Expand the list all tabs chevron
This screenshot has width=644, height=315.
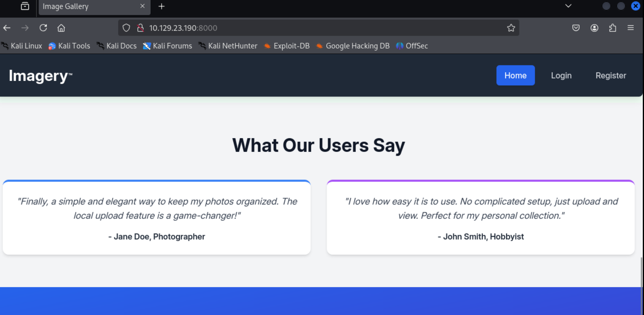568,6
